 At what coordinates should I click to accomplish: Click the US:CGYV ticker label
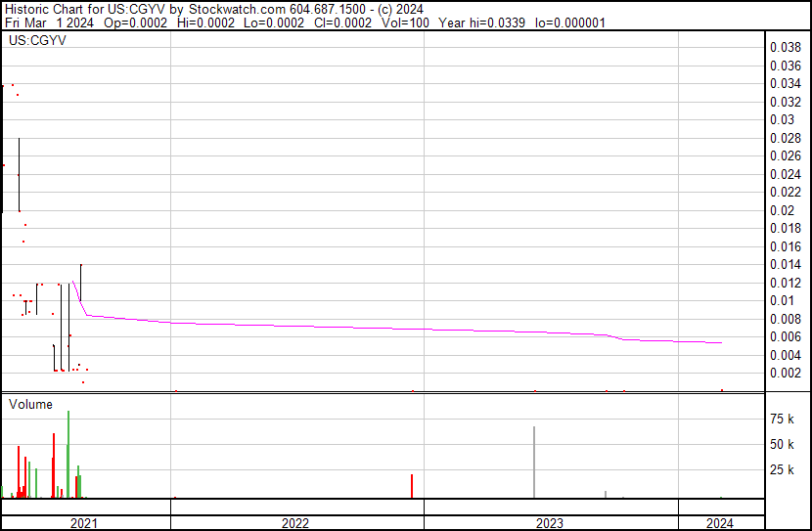click(x=31, y=41)
